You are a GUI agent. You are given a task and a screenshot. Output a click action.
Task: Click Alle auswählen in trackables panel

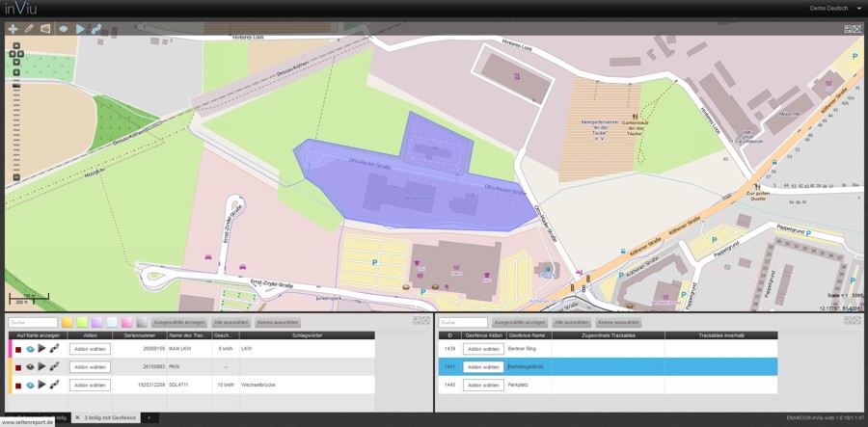231,322
